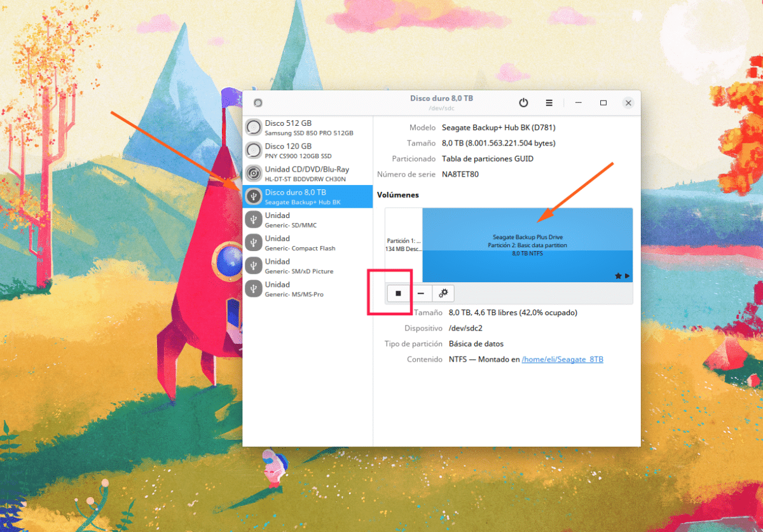The image size is (763, 532).
Task: Open the /home/eli/Seagate_8TB mount link
Action: pos(562,360)
